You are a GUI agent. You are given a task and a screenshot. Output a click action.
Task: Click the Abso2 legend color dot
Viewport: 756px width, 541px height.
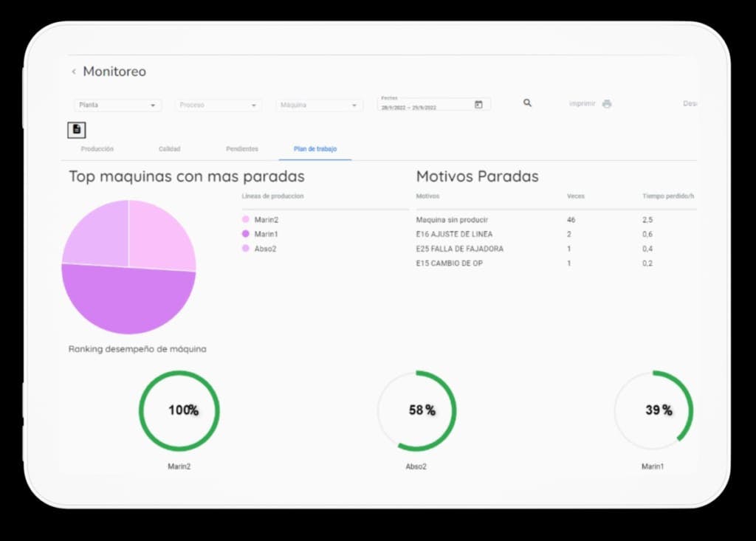245,248
